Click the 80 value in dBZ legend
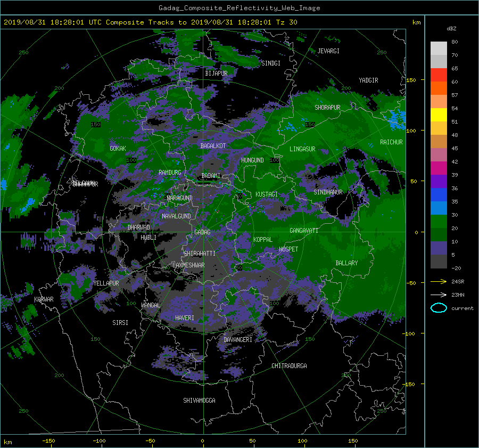Image resolution: width=479 pixels, height=448 pixels. tap(455, 42)
